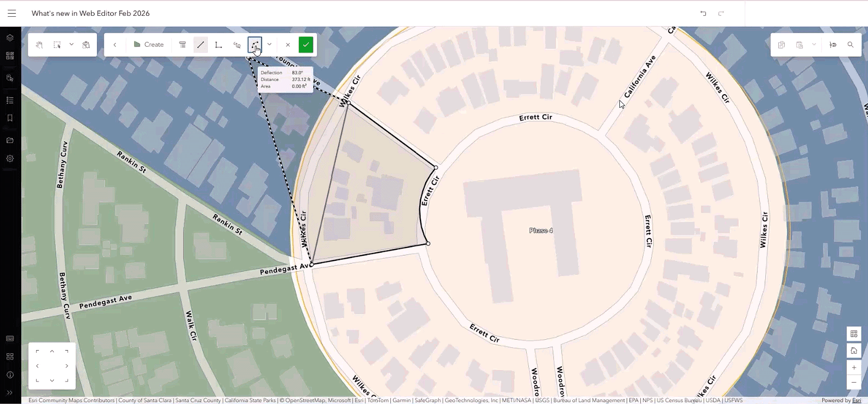Open the map search tool

click(x=851, y=45)
